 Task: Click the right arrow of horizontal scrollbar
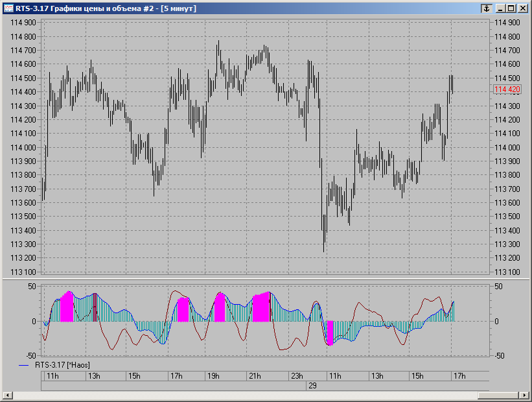click(x=525, y=396)
